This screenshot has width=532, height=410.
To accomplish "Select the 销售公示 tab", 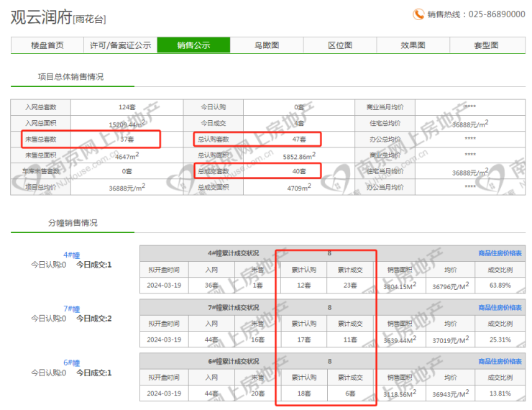I will pyautogui.click(x=193, y=45).
